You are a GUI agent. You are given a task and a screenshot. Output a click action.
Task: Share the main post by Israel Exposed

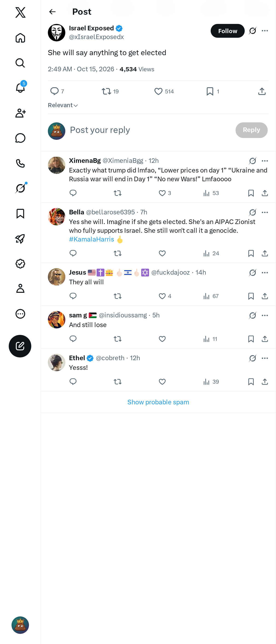point(262,91)
